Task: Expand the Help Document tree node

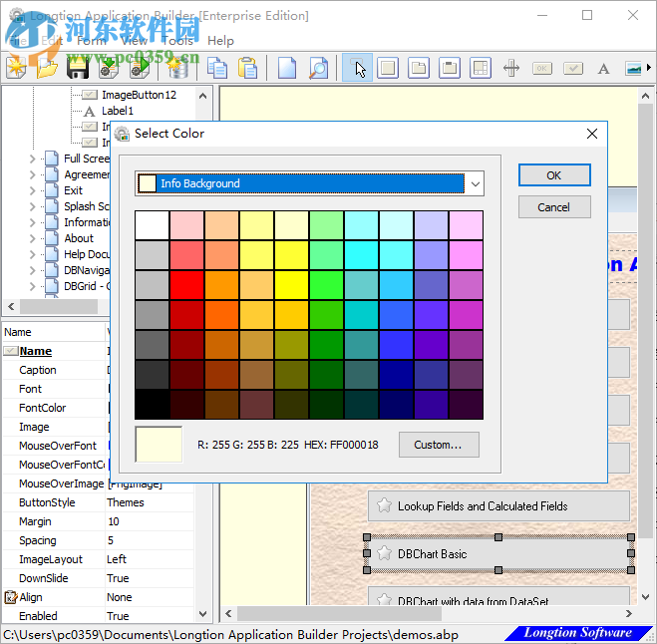Action: (x=33, y=254)
